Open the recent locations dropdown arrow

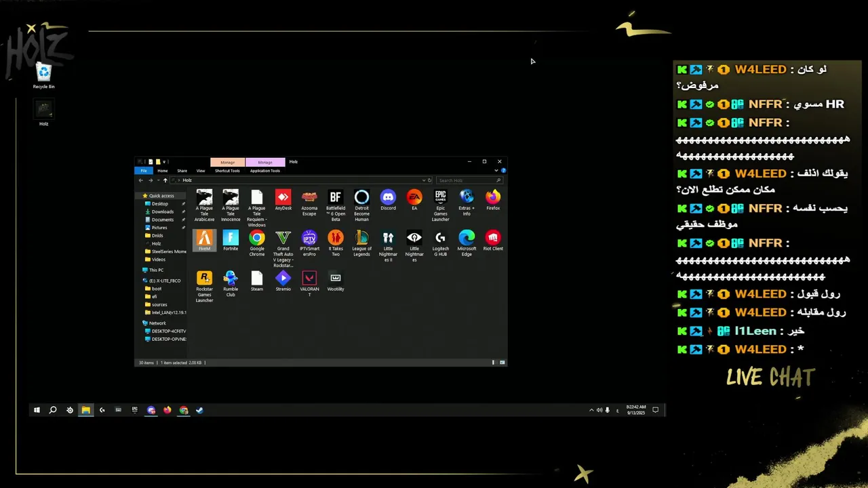click(158, 180)
